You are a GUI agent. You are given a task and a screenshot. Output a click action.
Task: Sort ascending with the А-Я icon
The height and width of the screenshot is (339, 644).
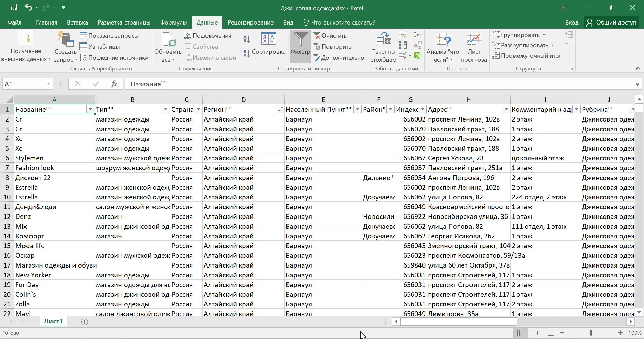[x=247, y=39]
